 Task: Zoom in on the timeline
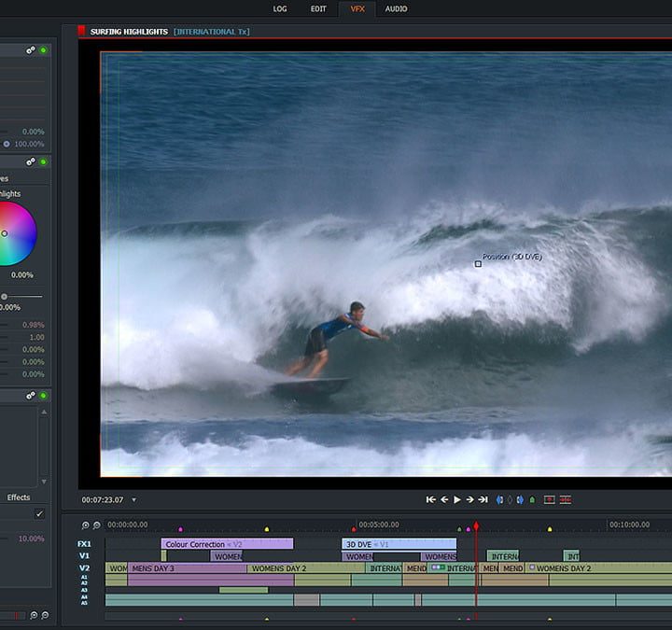pos(85,526)
